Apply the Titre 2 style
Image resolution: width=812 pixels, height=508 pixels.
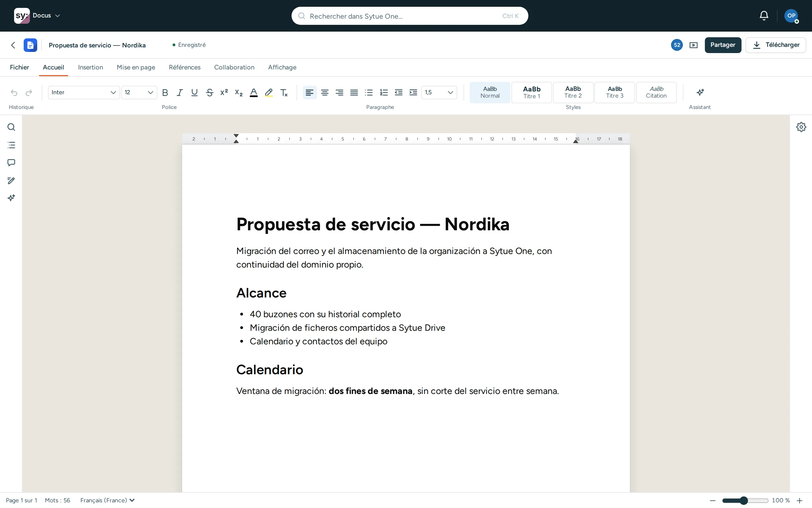[573, 92]
